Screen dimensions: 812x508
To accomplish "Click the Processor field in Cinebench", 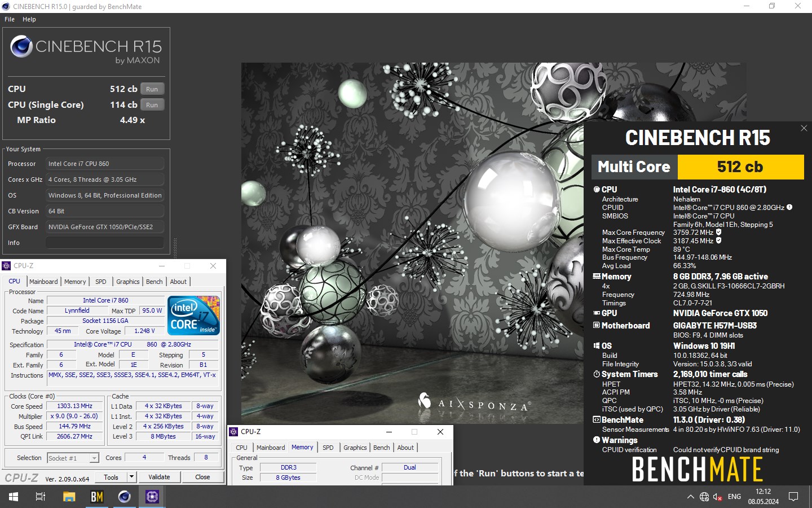I will pos(105,164).
